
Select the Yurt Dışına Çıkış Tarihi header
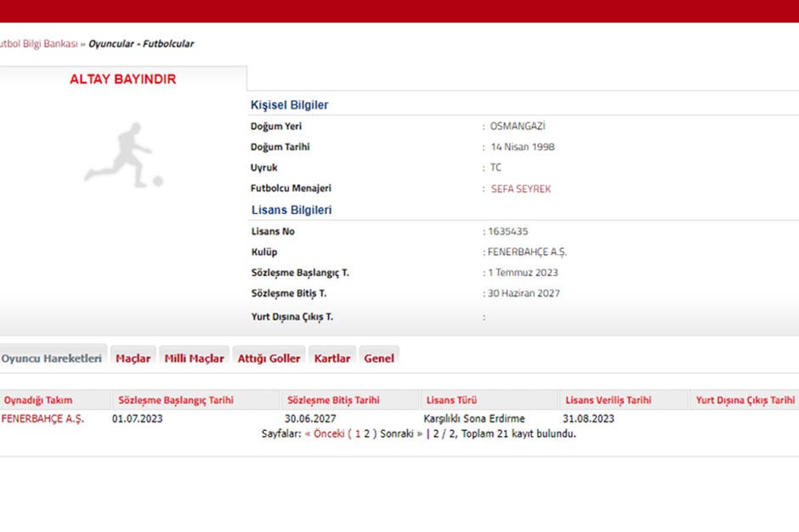pos(745,399)
